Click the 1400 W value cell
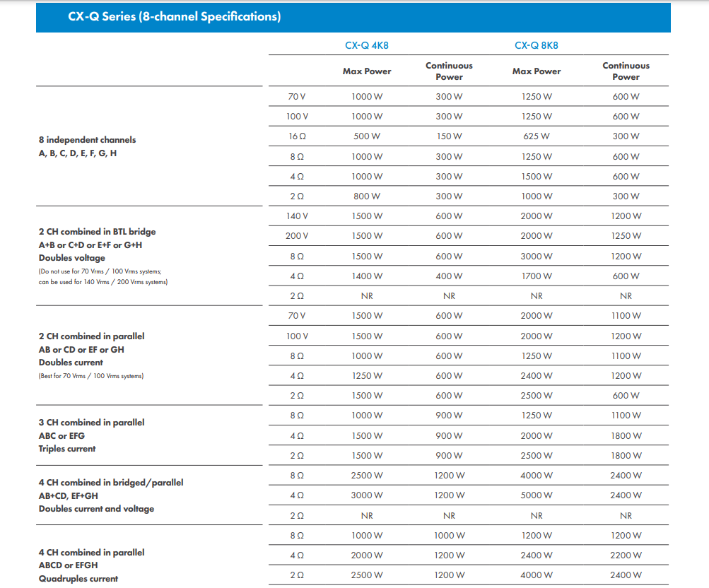 pos(366,276)
